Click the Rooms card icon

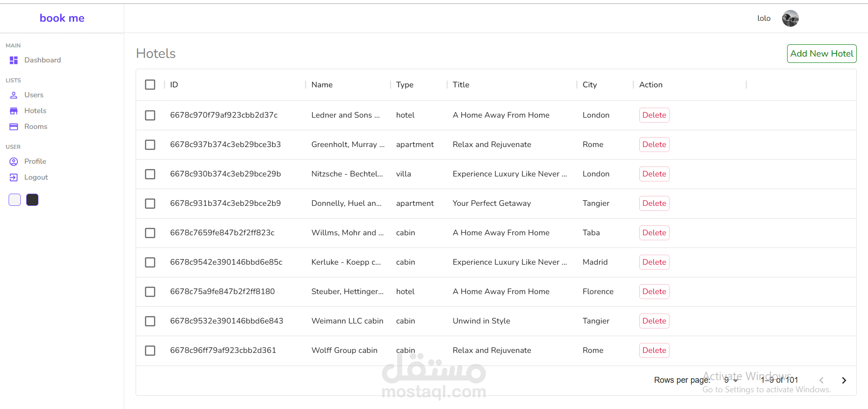14,127
